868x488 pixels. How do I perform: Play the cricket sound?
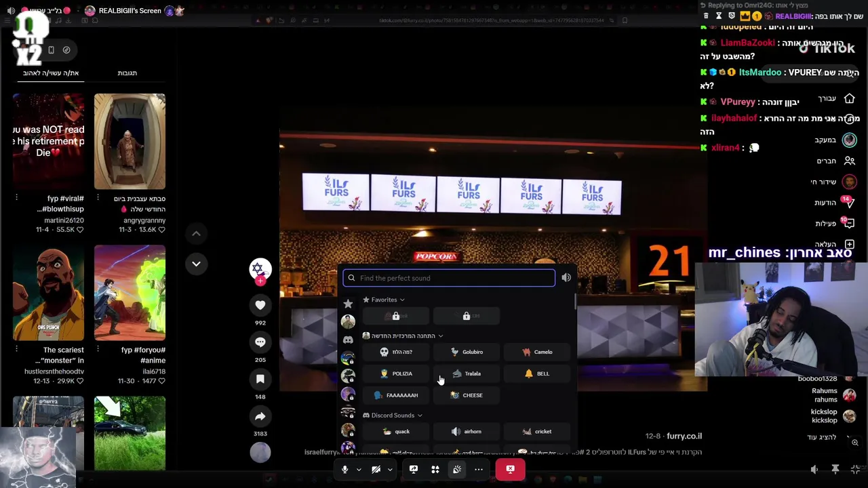tap(537, 431)
